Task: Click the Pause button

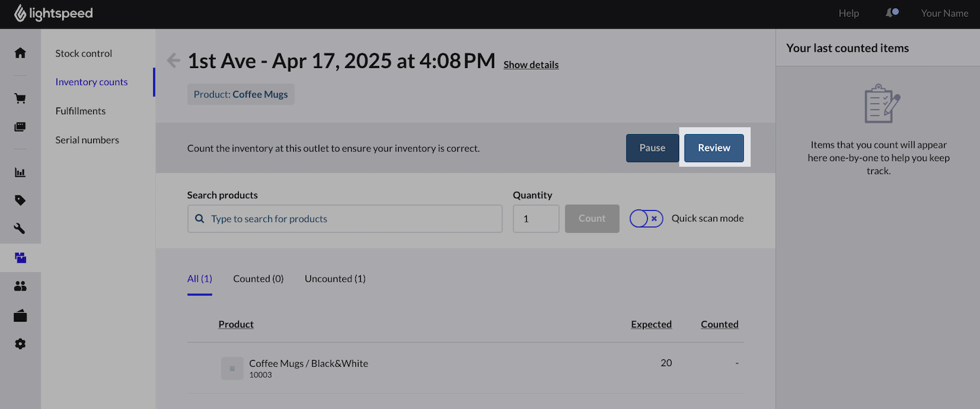Action: coord(652,148)
